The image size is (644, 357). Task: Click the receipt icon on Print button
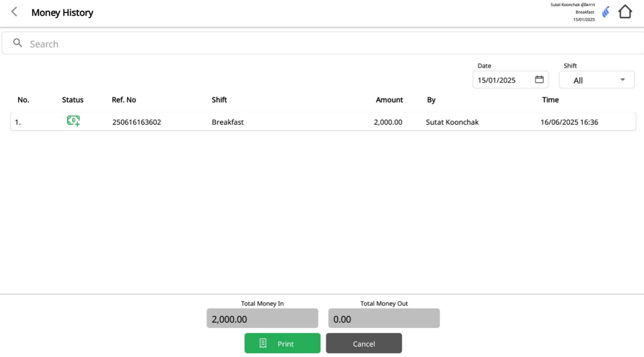(x=263, y=343)
